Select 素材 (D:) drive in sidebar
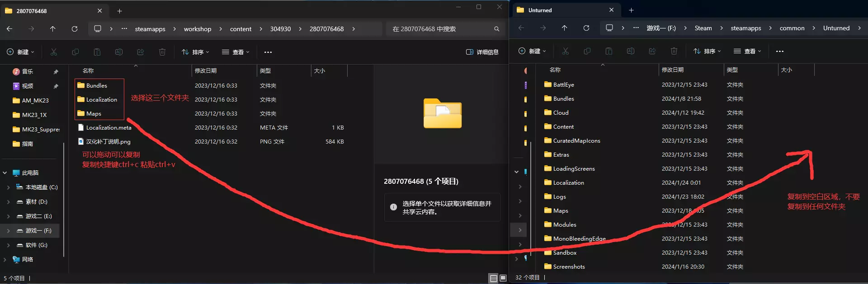Screen dimensions: 868x284 (x=31, y=202)
